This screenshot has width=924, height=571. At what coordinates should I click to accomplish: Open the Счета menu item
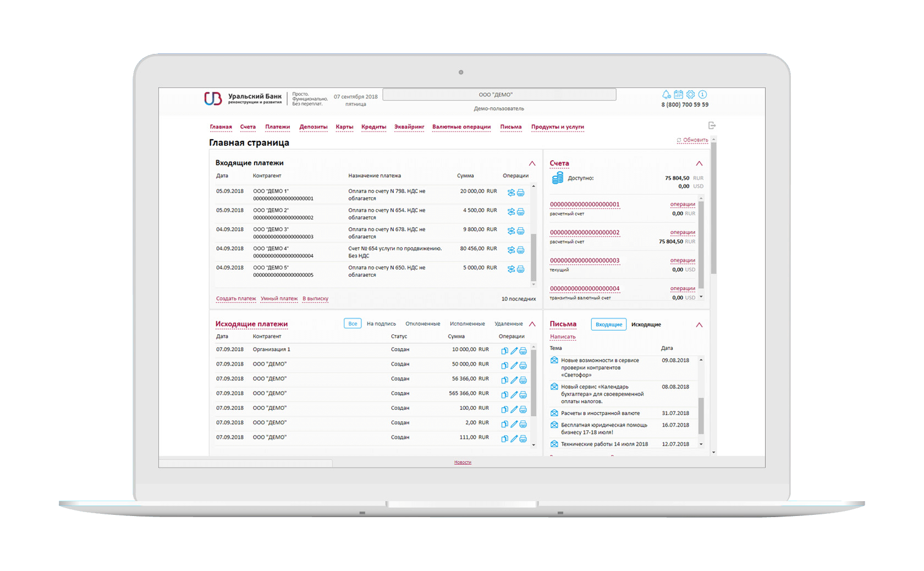pos(248,127)
